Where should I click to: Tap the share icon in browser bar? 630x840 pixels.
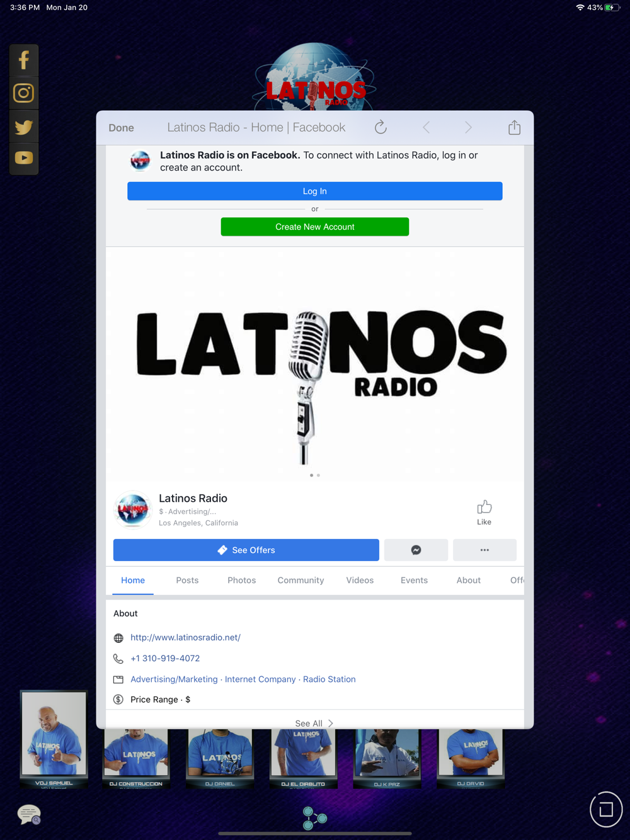[x=515, y=127]
